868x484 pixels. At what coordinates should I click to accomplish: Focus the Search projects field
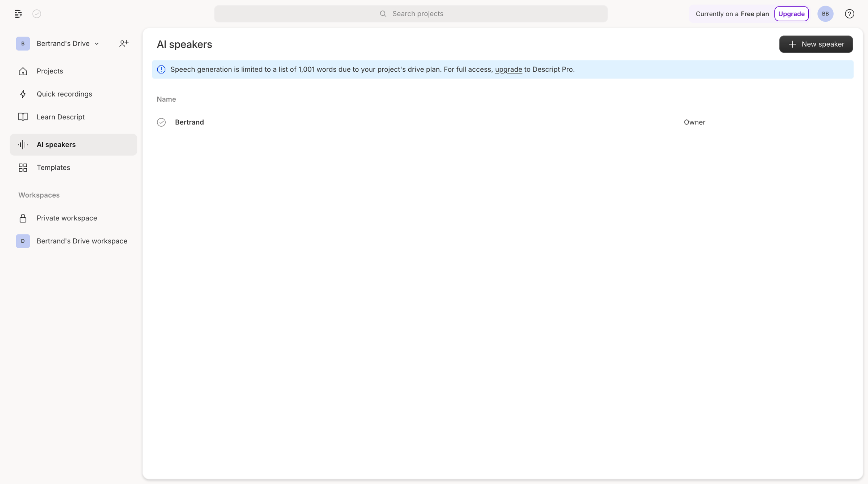point(411,14)
